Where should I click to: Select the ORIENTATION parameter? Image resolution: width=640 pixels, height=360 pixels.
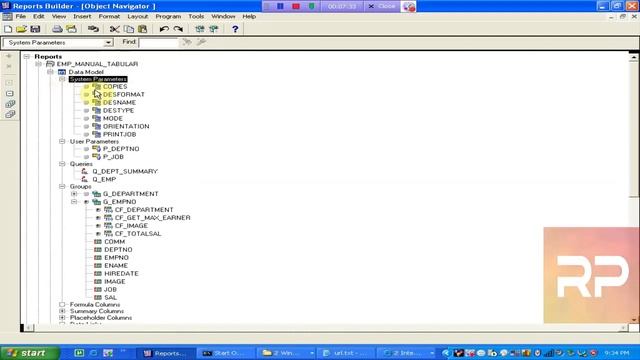point(126,127)
